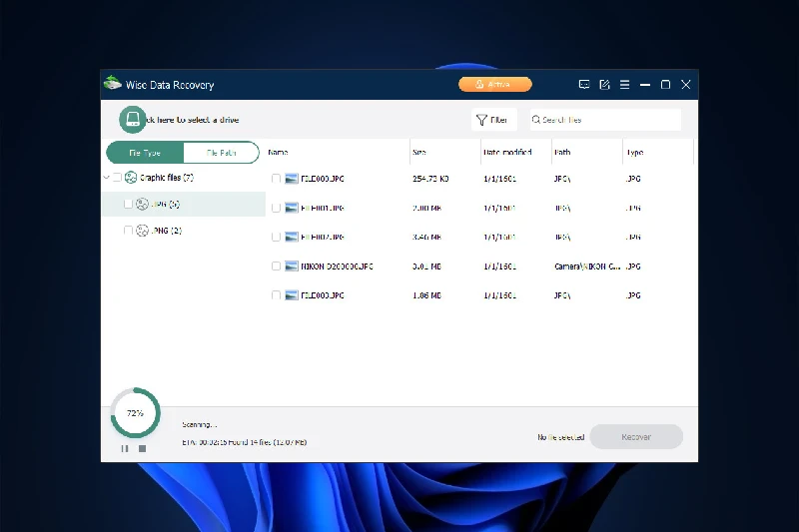Close the Wise Data Recovery window
Screen dimensions: 799x532
[686, 85]
